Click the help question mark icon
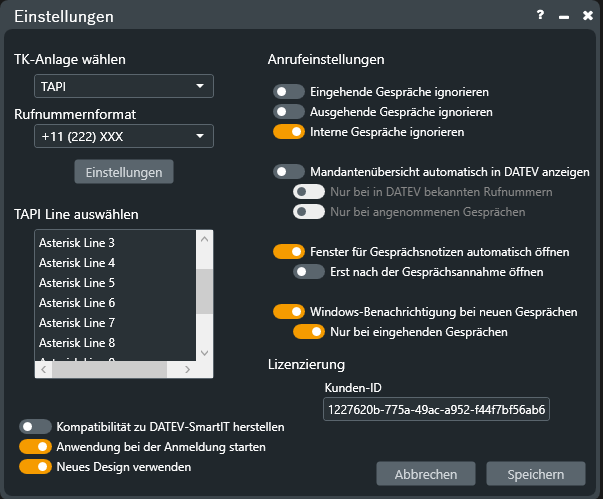The height and width of the screenshot is (499, 603). click(540, 16)
